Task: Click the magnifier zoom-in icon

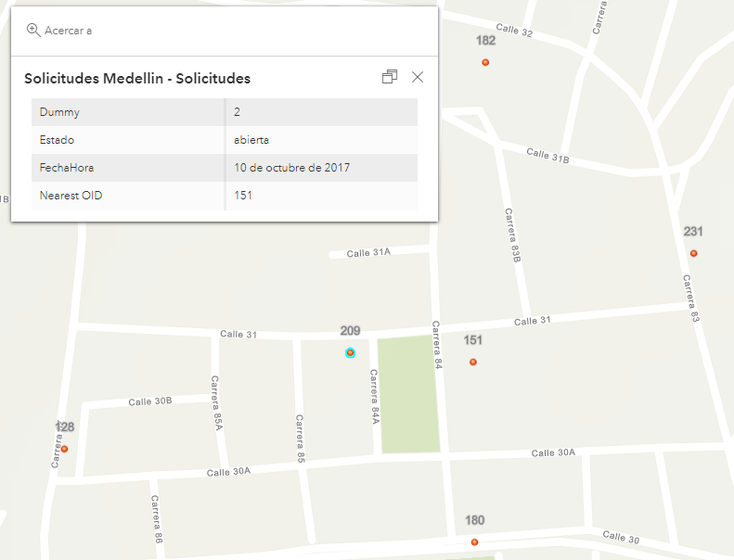Action: tap(33, 31)
